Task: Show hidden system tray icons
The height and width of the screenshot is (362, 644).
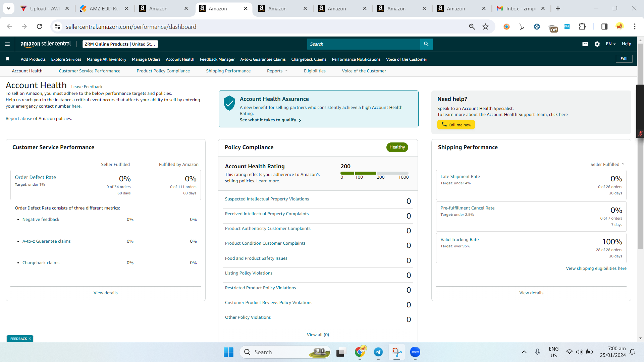Action: [x=524, y=352]
